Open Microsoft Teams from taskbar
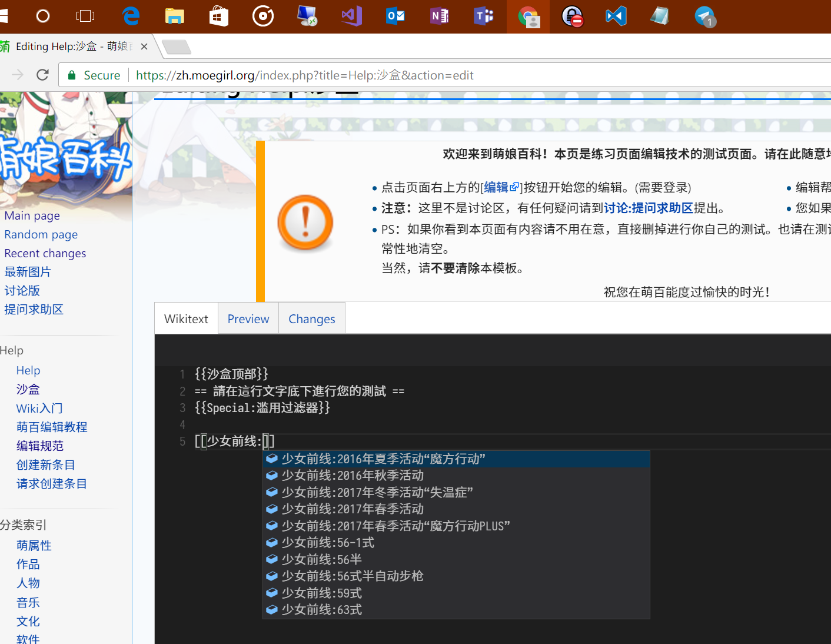 483,16
